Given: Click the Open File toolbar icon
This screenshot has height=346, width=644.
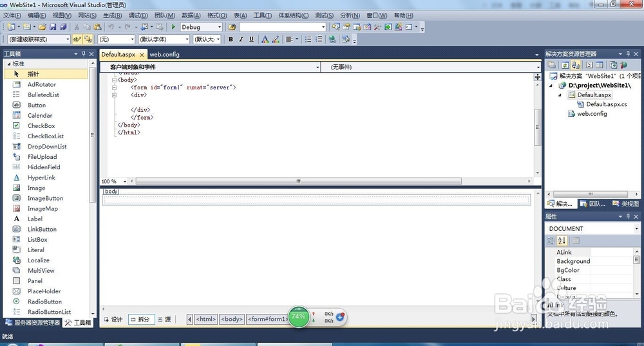Looking at the screenshot, I should (x=43, y=27).
